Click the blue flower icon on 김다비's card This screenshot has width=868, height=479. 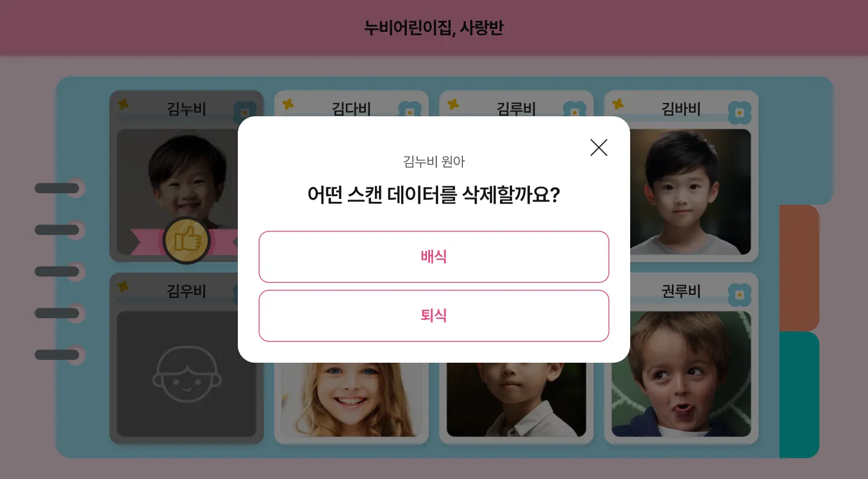(410, 109)
